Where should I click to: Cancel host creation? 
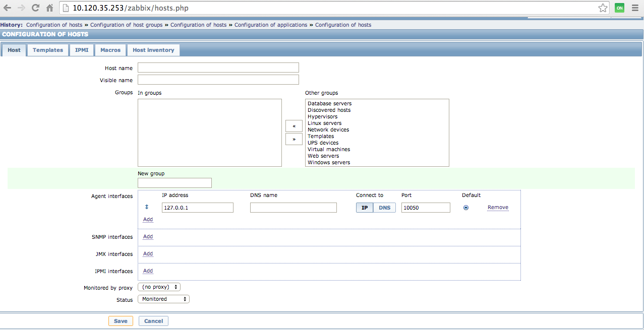153,321
